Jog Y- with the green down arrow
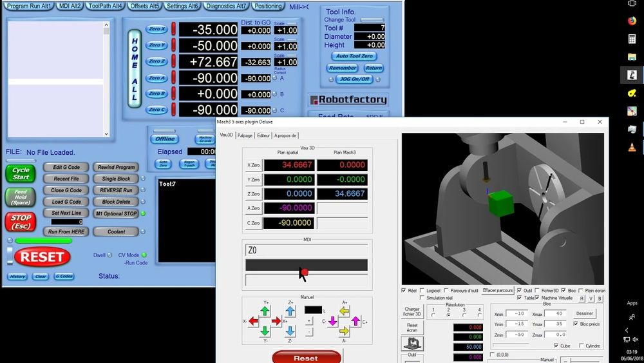The image size is (644, 363). click(265, 331)
